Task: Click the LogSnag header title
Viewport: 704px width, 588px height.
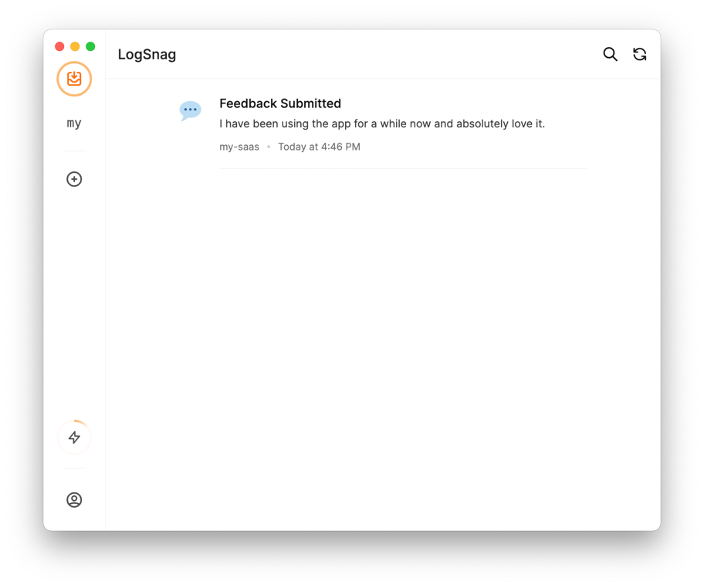Action: pos(147,54)
